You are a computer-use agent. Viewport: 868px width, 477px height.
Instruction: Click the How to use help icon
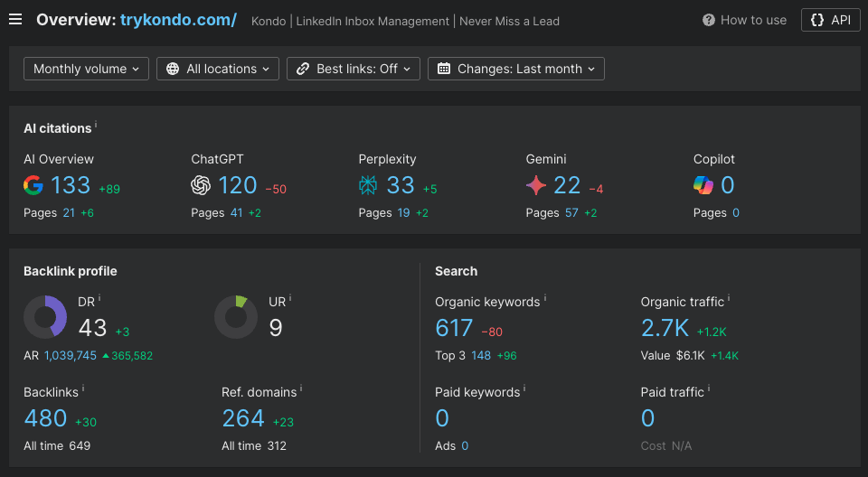pyautogui.click(x=709, y=21)
